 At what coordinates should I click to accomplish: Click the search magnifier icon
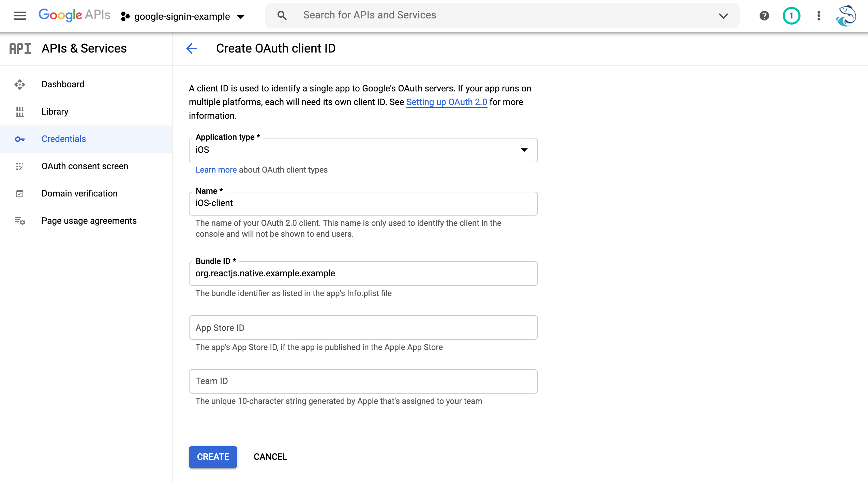coord(282,15)
